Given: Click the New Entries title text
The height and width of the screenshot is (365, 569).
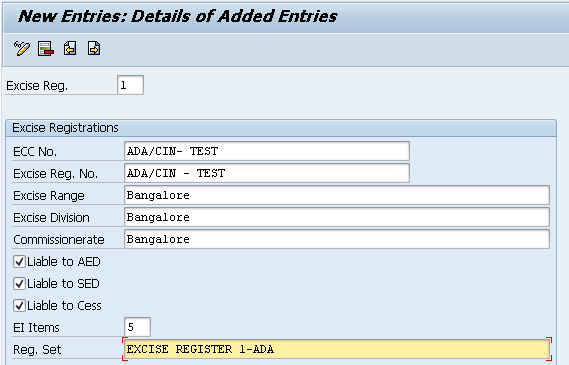Looking at the screenshot, I should (178, 17).
